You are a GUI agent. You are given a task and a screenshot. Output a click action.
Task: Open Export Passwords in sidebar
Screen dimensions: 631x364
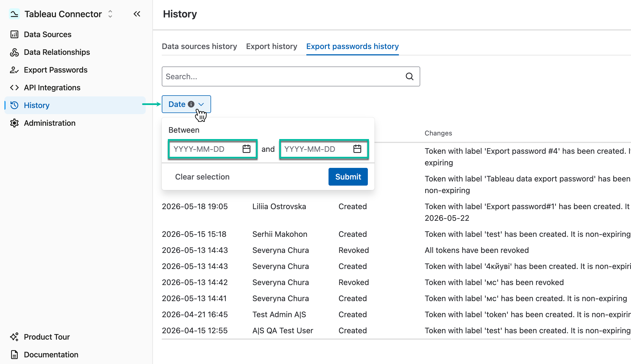[56, 70]
